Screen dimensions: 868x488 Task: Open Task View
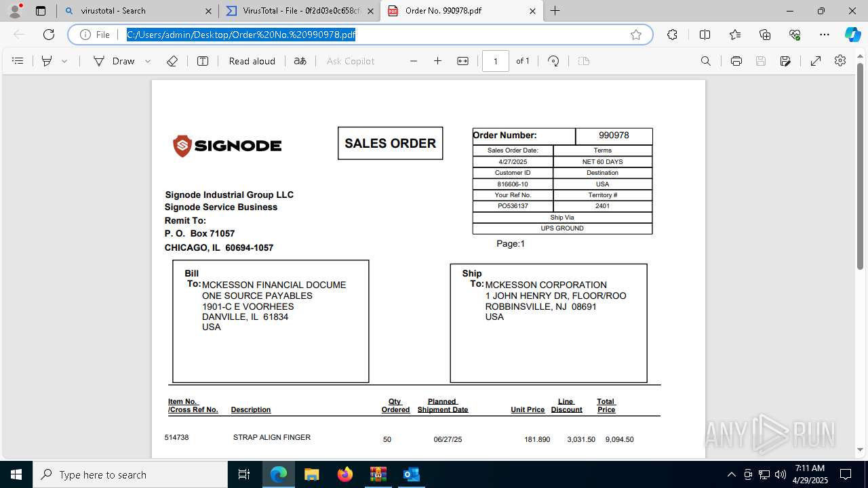(x=244, y=474)
